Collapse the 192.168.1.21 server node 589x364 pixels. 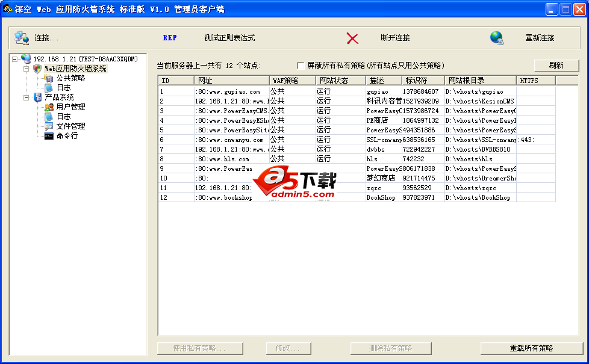click(14, 59)
